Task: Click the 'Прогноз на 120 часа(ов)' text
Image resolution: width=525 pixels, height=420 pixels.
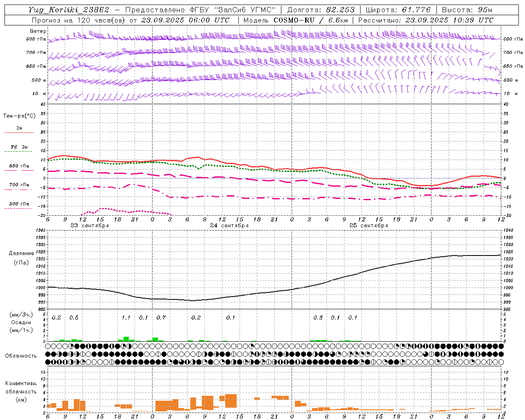Action: tap(78, 20)
